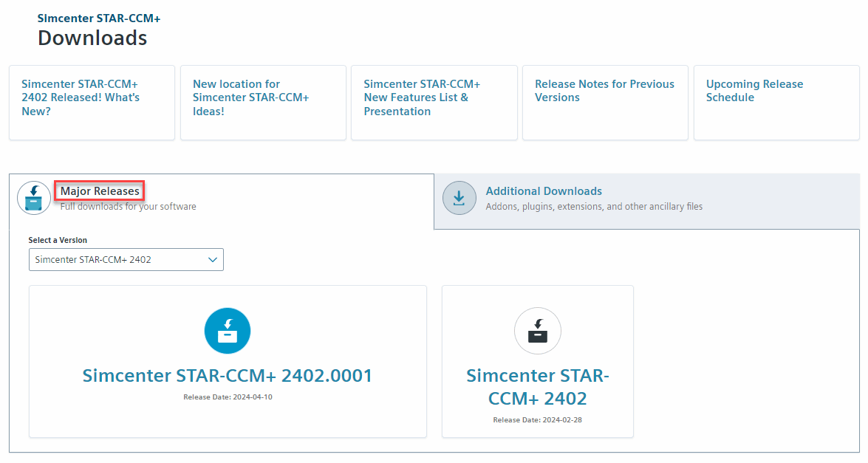
Task: Click the 2024-04-10 release date text
Action: click(228, 397)
